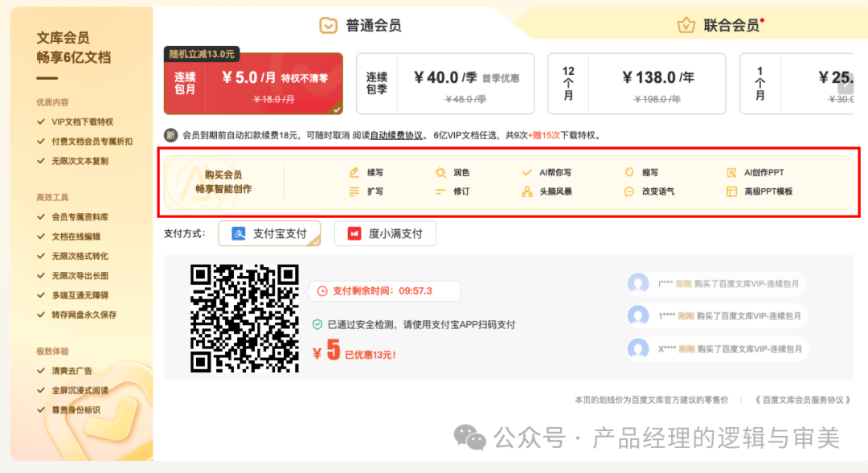Click the 新 badge icon
The image size is (868, 473).
pos(170,135)
